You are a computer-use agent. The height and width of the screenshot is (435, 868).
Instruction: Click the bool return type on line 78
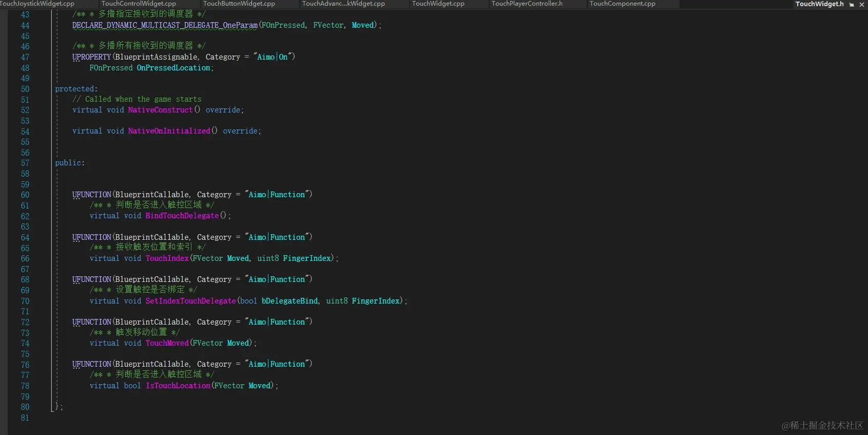(x=132, y=386)
